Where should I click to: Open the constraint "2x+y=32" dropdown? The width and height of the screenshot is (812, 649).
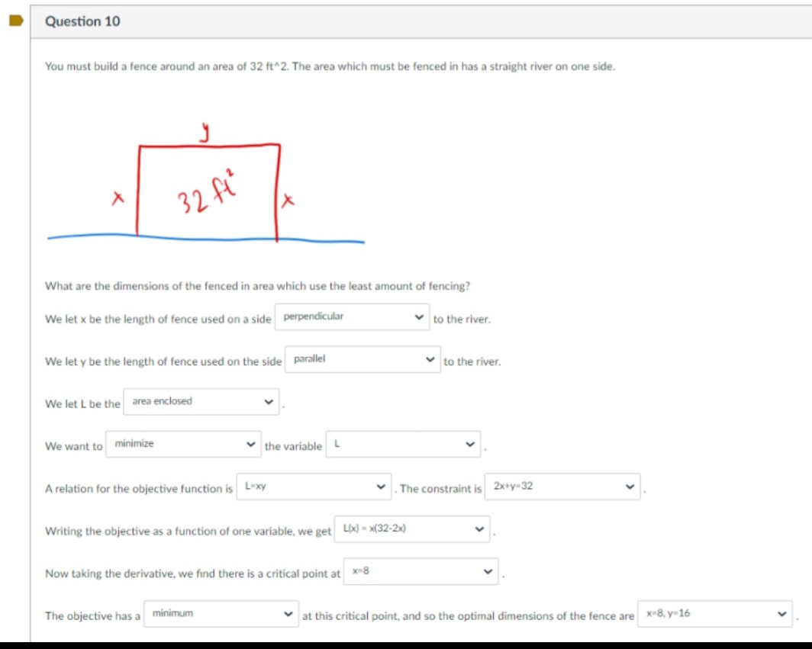(562, 486)
